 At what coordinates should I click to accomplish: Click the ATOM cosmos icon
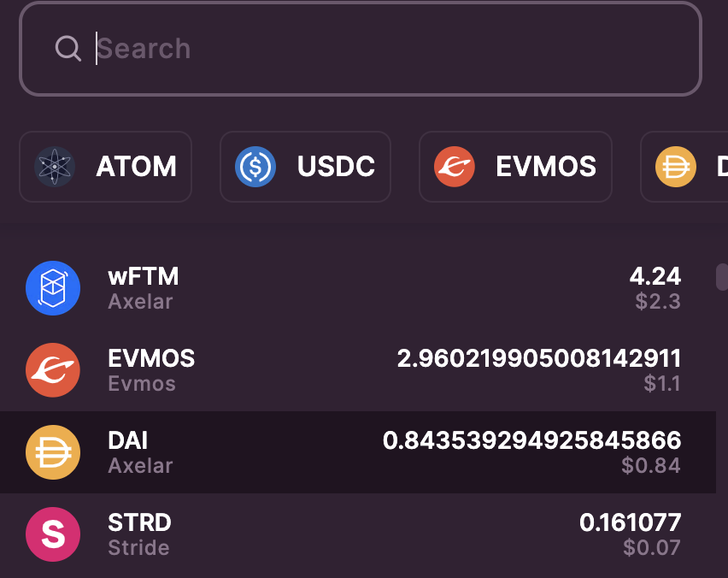(x=53, y=166)
